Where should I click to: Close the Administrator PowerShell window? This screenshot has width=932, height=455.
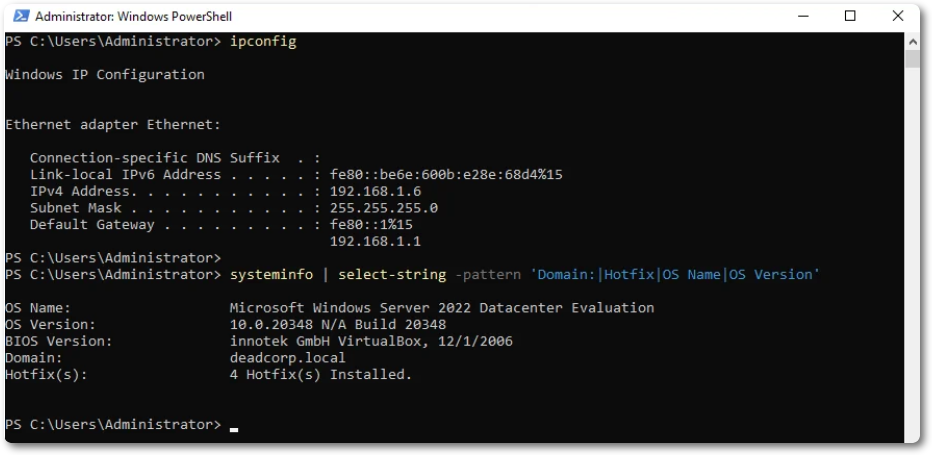(898, 16)
